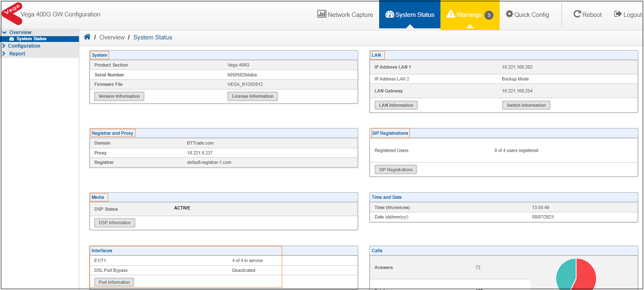The height and width of the screenshot is (290, 644).
Task: Click the Vega logo in the header
Action: pyautogui.click(x=11, y=14)
